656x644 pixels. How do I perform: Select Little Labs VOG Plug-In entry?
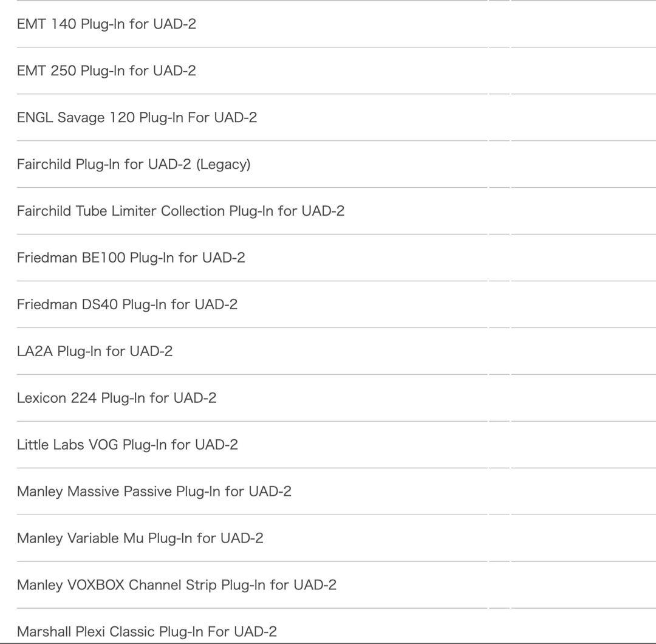click(x=128, y=445)
